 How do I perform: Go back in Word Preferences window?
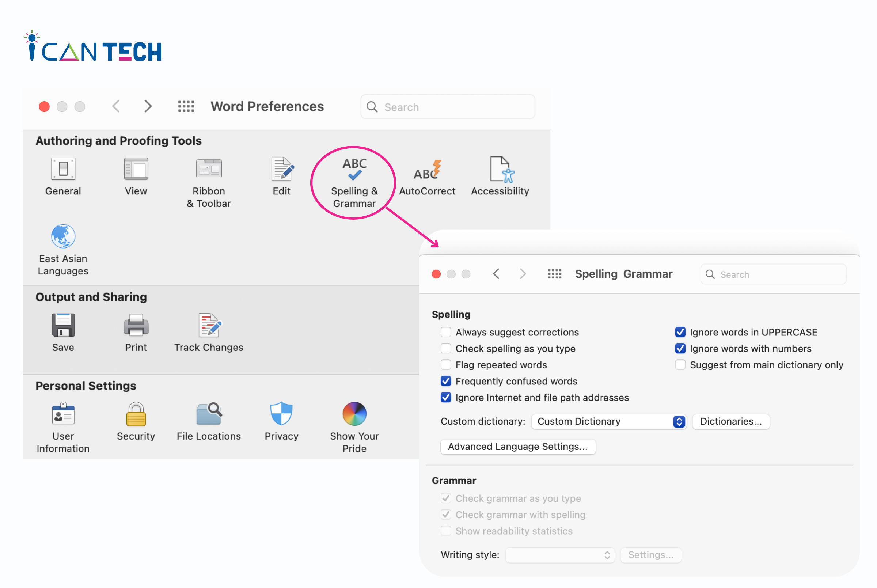coord(116,106)
